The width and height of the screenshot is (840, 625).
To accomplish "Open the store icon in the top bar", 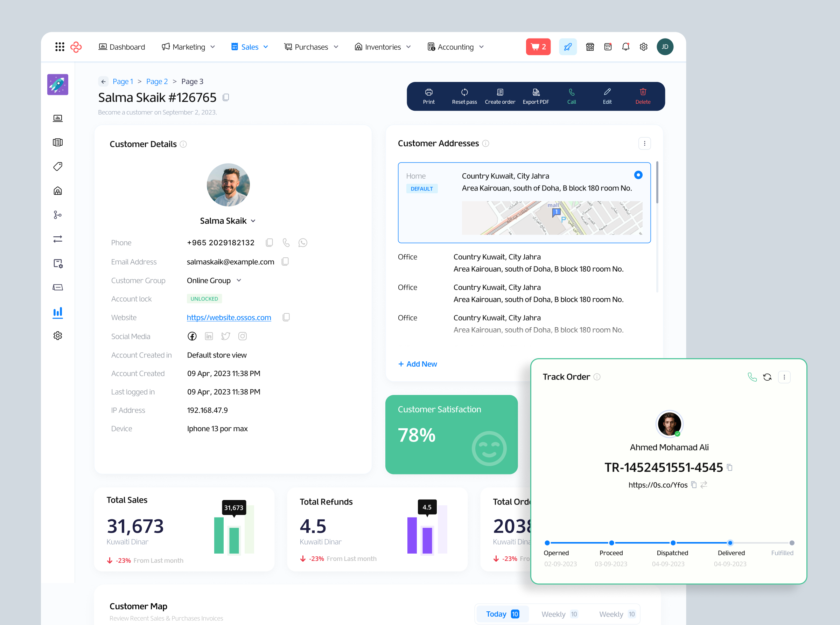I will [590, 47].
